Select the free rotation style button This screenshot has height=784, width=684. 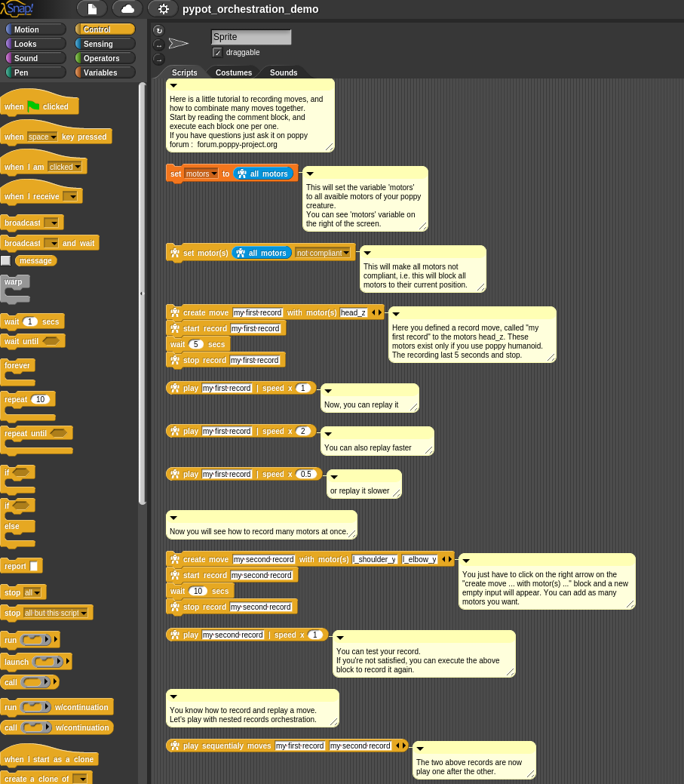pyautogui.click(x=158, y=30)
